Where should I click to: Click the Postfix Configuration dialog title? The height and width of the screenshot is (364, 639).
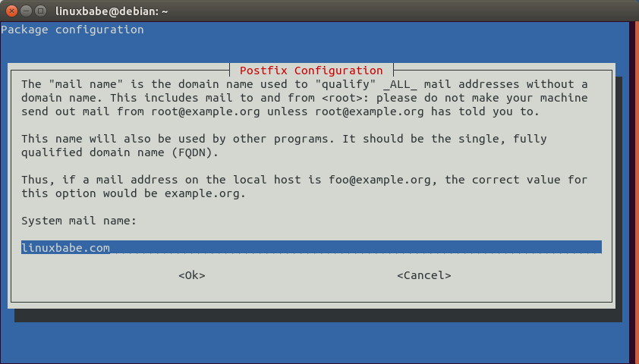(x=311, y=71)
